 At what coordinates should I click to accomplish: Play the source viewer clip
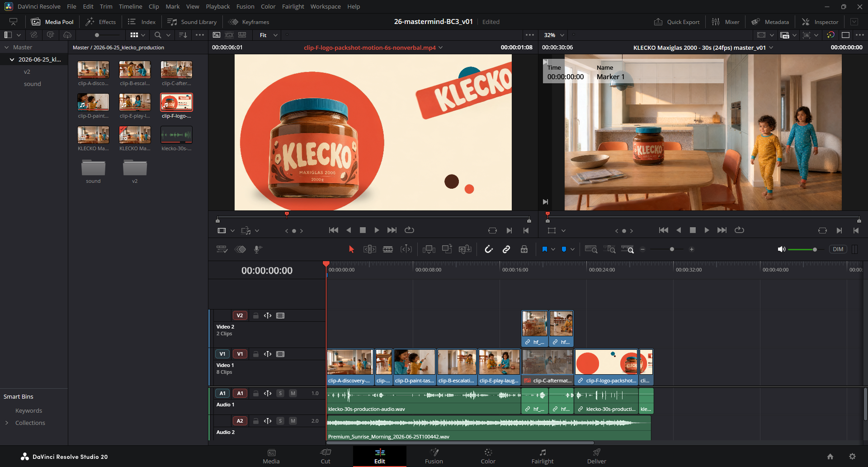pyautogui.click(x=377, y=230)
